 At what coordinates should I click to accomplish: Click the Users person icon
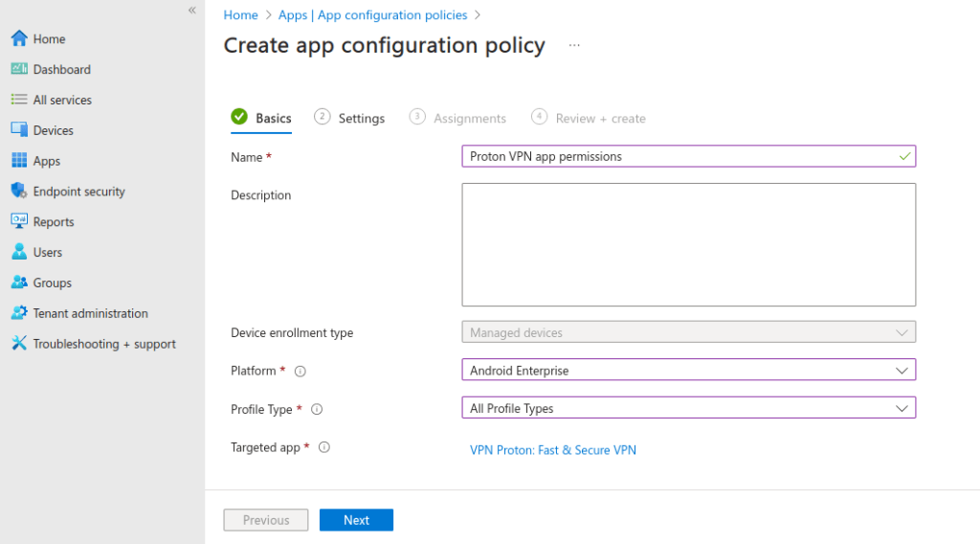(x=19, y=252)
